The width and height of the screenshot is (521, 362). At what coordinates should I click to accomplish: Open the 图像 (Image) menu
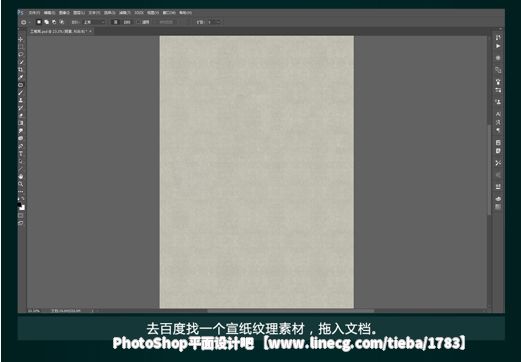pos(64,13)
